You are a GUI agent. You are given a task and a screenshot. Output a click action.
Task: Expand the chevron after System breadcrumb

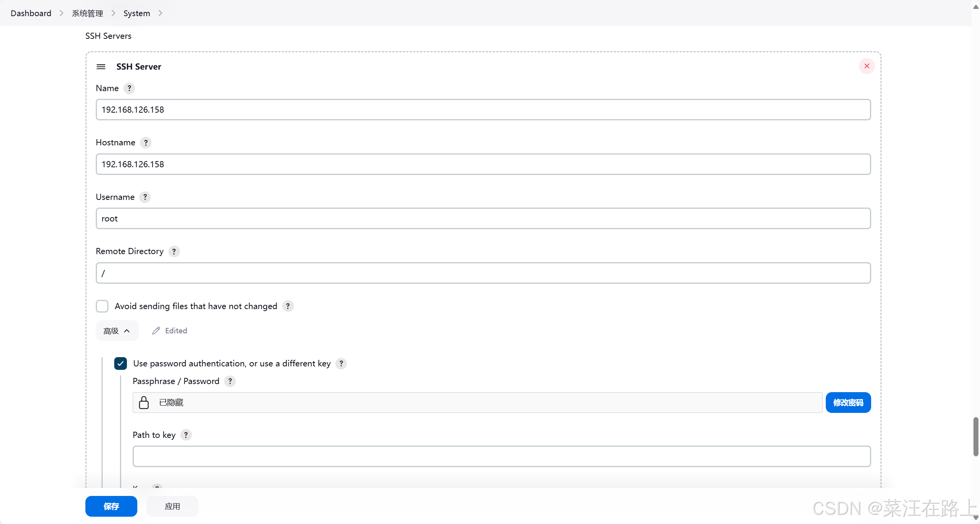coord(160,13)
